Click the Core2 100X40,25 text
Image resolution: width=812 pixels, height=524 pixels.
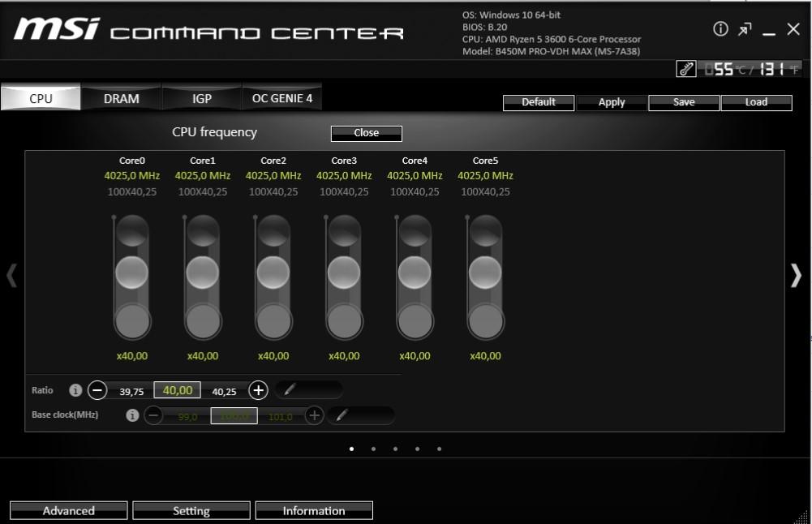[273, 191]
